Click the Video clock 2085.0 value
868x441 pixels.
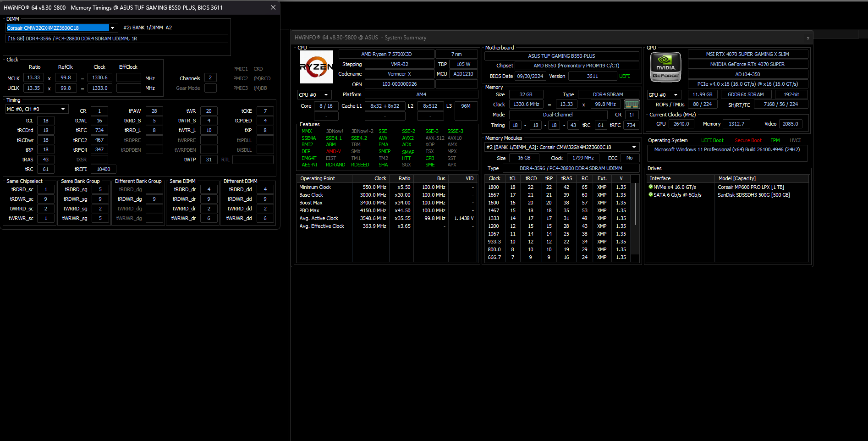tap(790, 124)
